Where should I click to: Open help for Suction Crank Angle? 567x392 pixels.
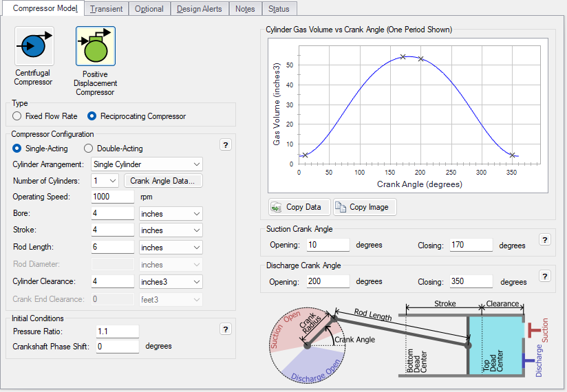click(544, 240)
